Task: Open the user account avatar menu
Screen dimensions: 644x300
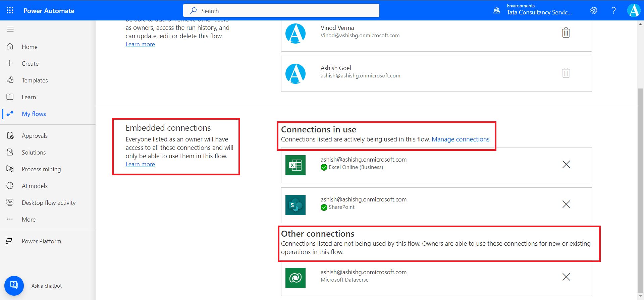Action: [634, 10]
